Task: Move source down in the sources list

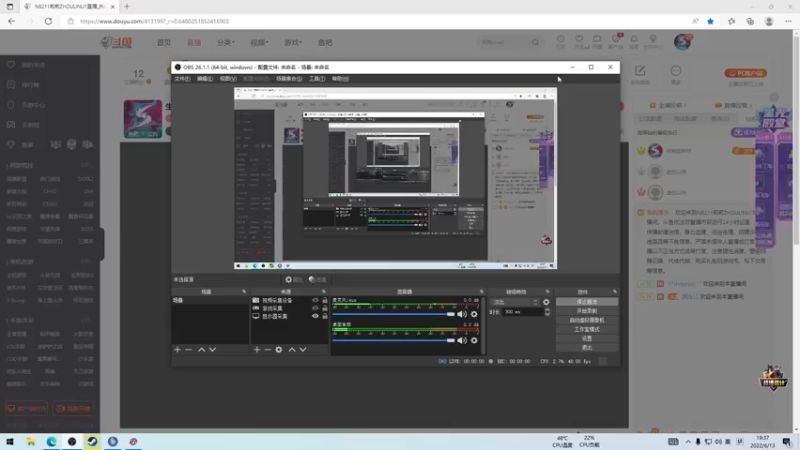Action: click(x=303, y=350)
